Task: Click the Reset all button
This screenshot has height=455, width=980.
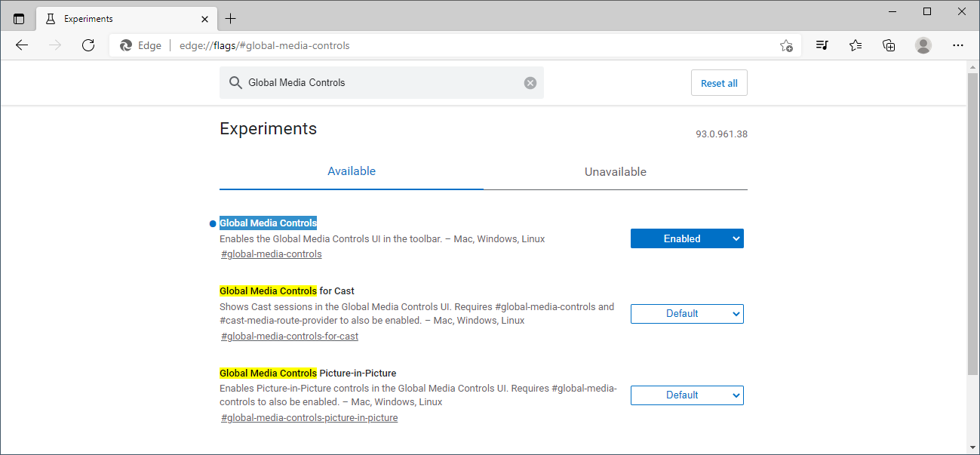Action: (x=719, y=83)
